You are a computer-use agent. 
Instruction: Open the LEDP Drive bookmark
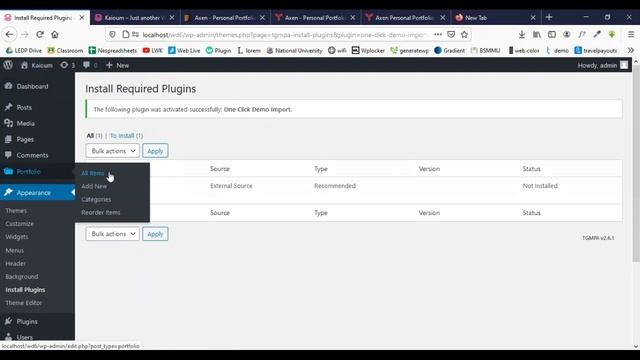(x=24, y=51)
